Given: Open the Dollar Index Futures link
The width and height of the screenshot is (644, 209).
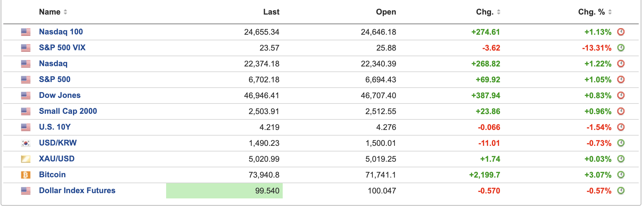Looking at the screenshot, I should coord(77,190).
